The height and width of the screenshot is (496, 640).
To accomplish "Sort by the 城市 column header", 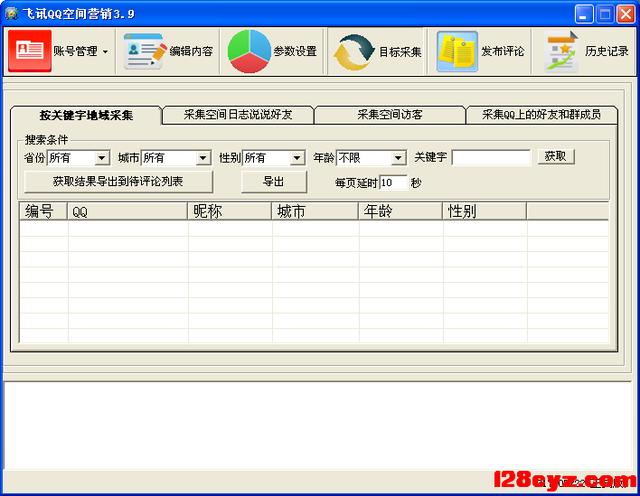I will pyautogui.click(x=315, y=211).
